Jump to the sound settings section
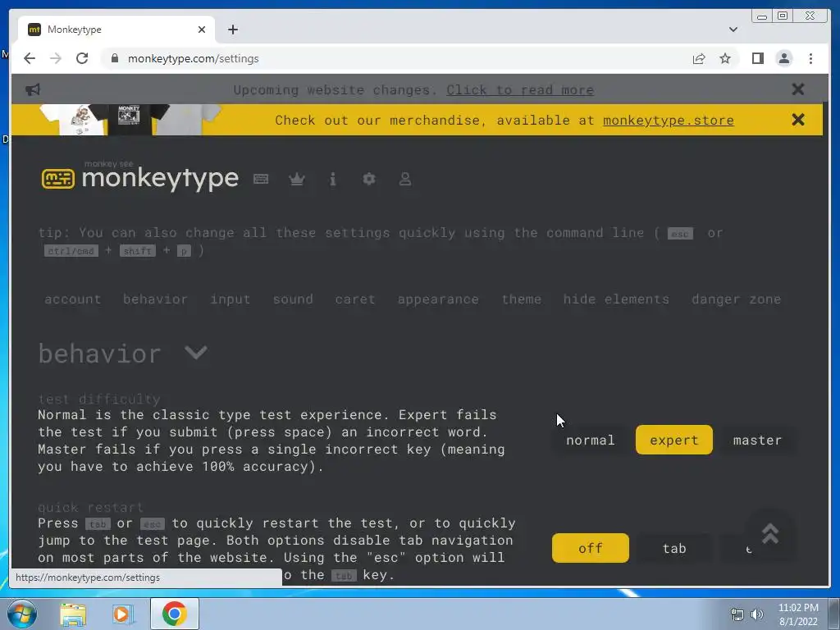This screenshot has width=840, height=630. click(293, 299)
